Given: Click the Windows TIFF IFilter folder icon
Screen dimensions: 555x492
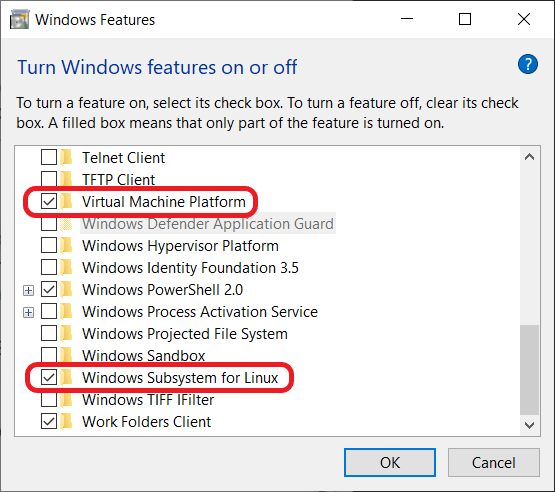Looking at the screenshot, I should pyautogui.click(x=67, y=399).
